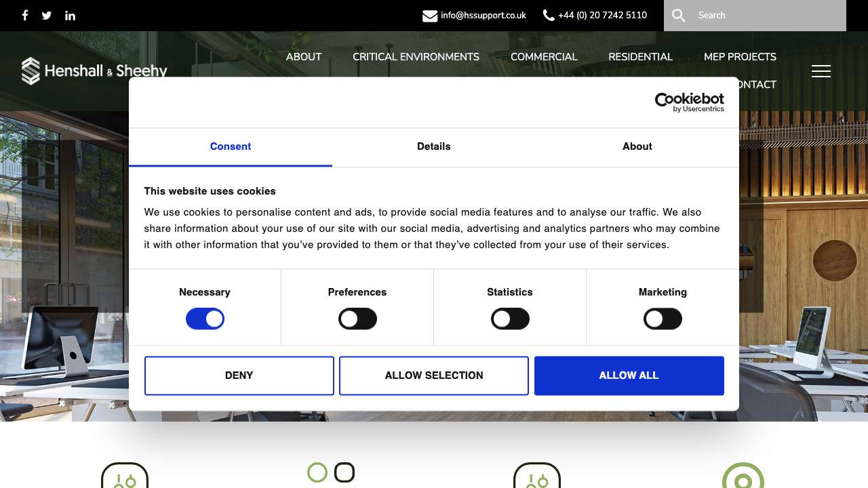
Task: Open the hamburger menu icon
Action: 821,71
